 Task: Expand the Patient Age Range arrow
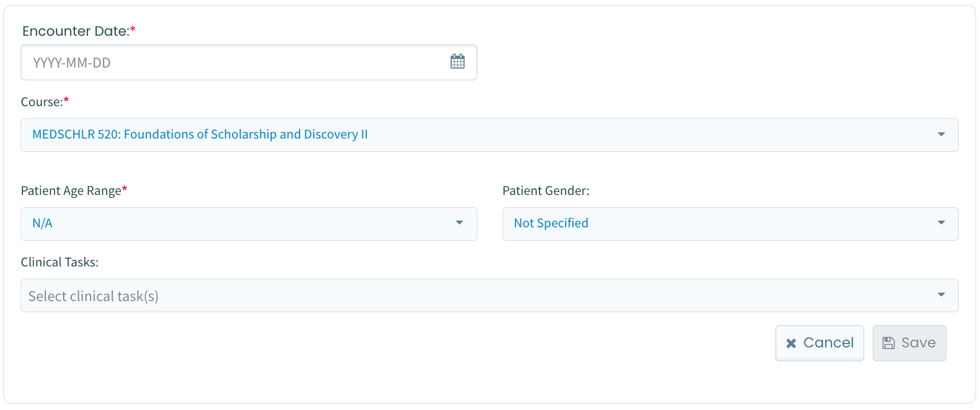pyautogui.click(x=459, y=223)
